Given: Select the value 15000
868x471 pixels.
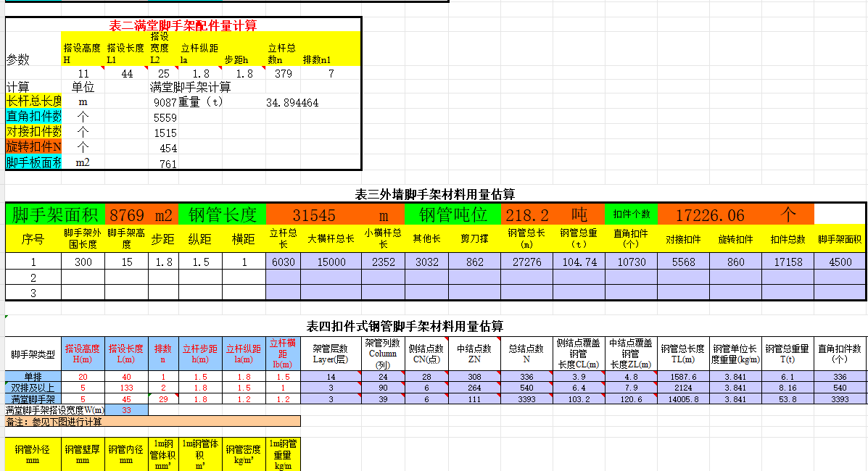Looking at the screenshot, I should [331, 262].
